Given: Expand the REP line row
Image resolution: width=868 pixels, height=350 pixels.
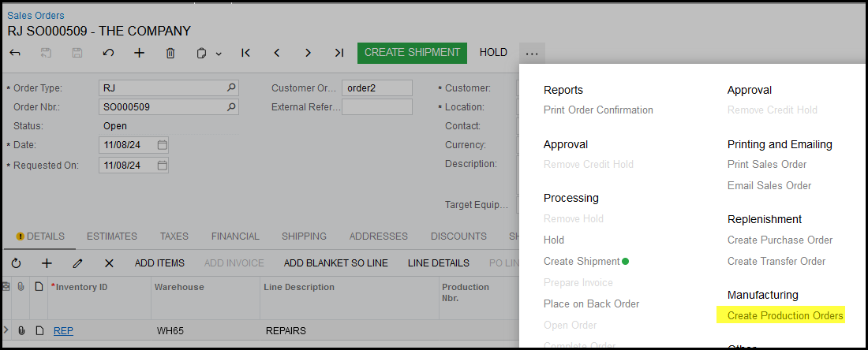Looking at the screenshot, I should tap(7, 331).
